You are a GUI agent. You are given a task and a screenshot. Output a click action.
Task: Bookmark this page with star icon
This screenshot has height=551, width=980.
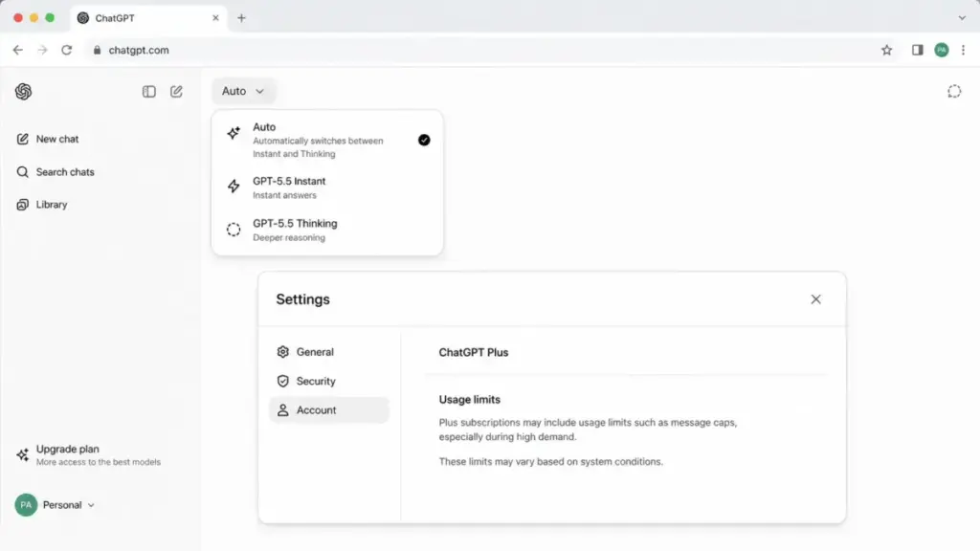(886, 50)
